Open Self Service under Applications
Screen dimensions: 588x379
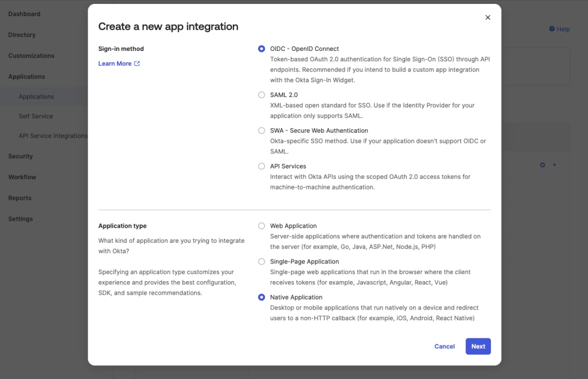coord(36,116)
